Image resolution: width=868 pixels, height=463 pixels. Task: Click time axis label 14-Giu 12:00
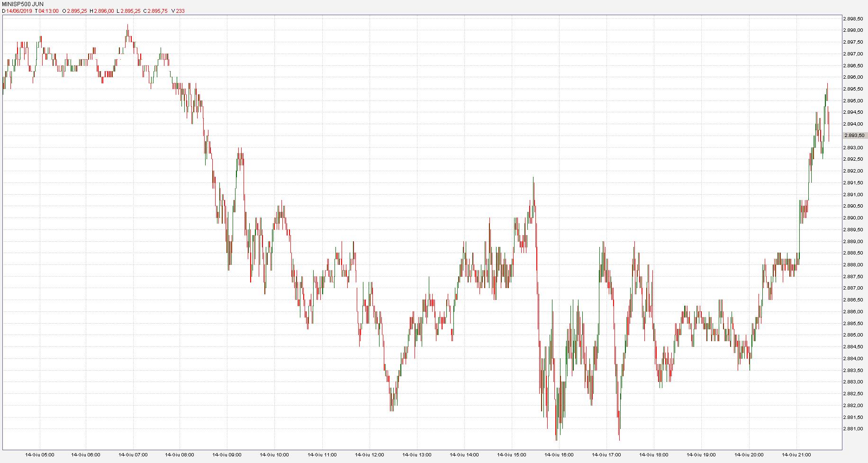coord(370,455)
